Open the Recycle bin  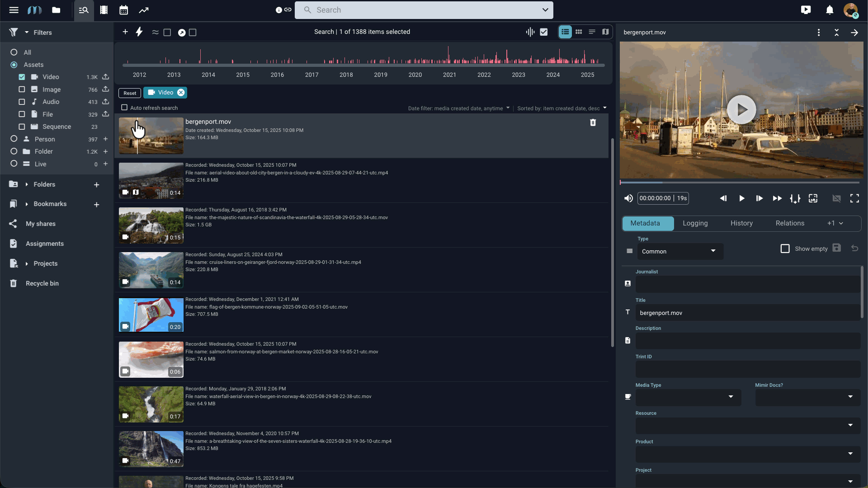point(42,283)
